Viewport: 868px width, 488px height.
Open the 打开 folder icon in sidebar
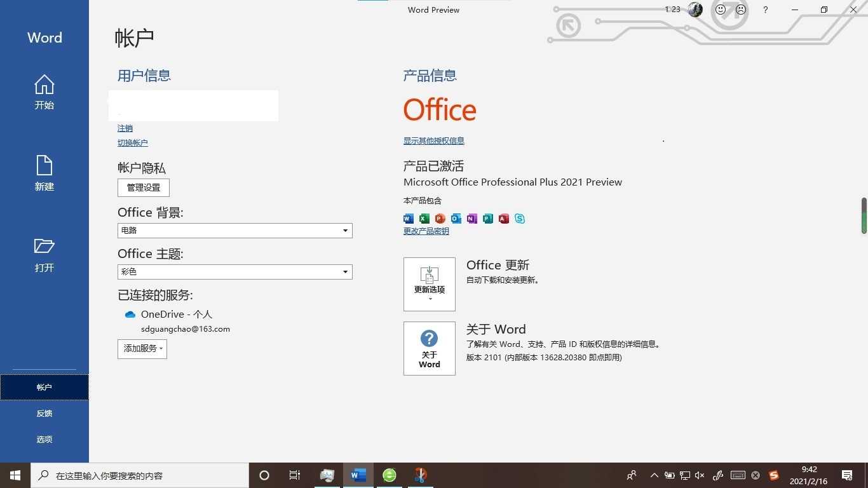44,246
